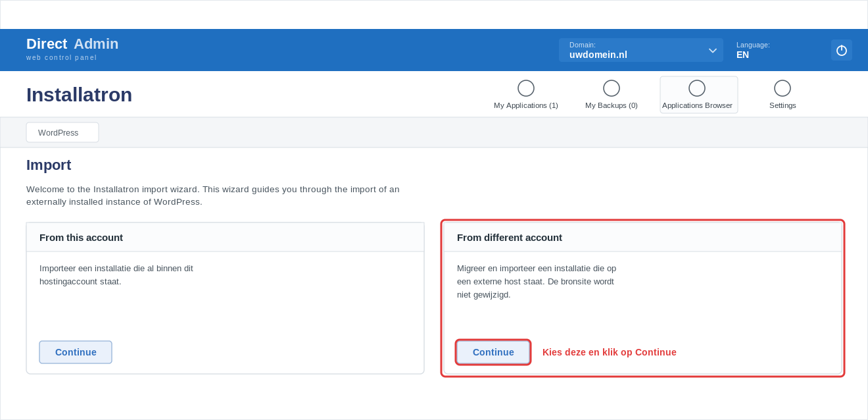Click the Import heading
Image resolution: width=868 pixels, height=420 pixels.
[49, 165]
